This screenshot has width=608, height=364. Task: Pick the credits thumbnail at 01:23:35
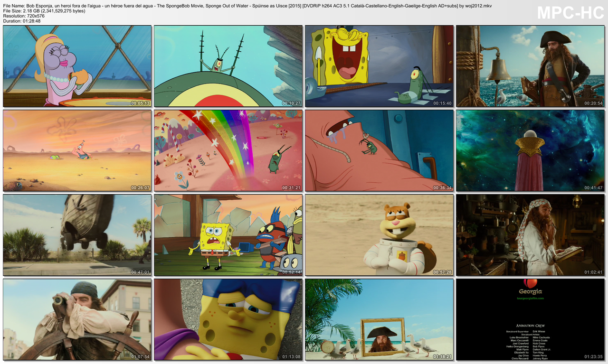coord(530,319)
